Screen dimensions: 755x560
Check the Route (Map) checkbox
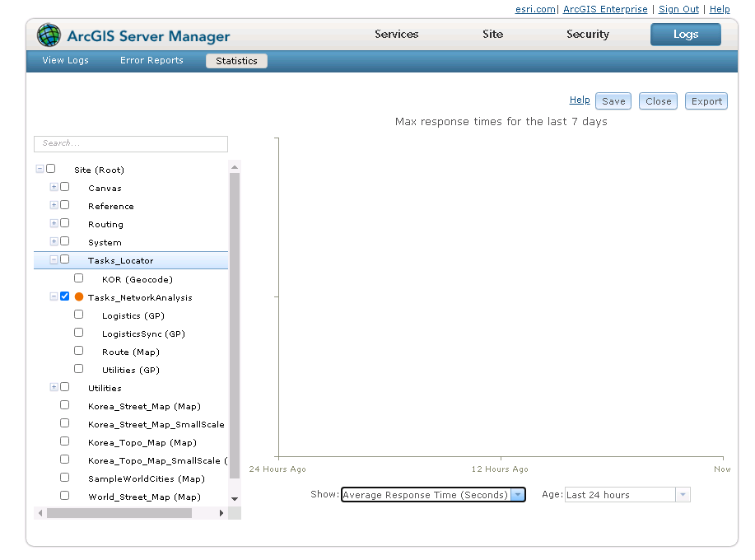(x=78, y=351)
